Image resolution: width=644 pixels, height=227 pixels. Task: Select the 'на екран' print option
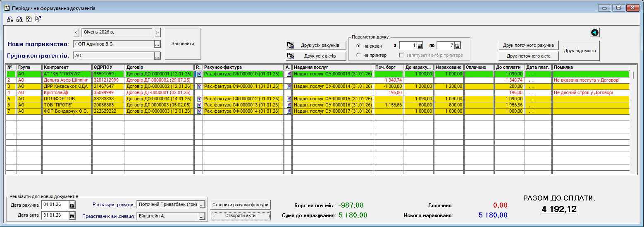point(358,46)
